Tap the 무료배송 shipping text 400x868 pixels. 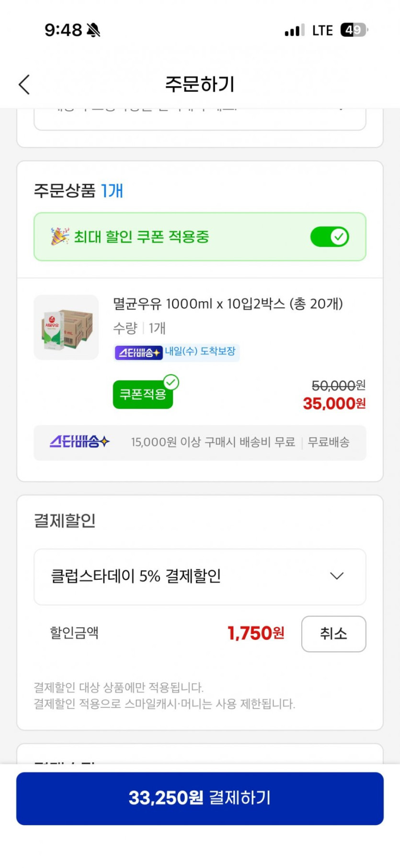(x=329, y=442)
